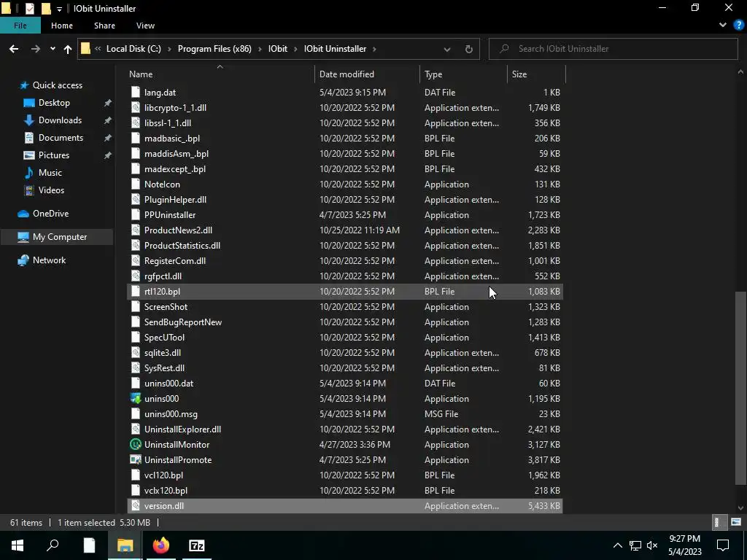Select the rtl120.bpl file
The width and height of the screenshot is (747, 560).
[x=345, y=292]
